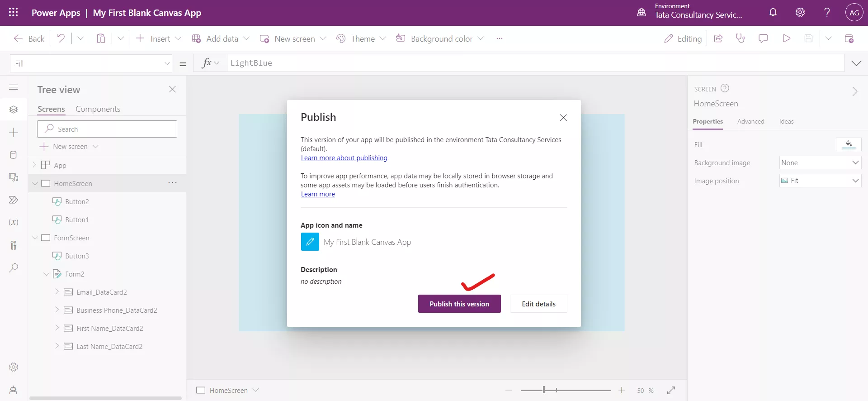The image size is (868, 401).
Task: Open the App checker stethoscope icon
Action: tap(741, 38)
